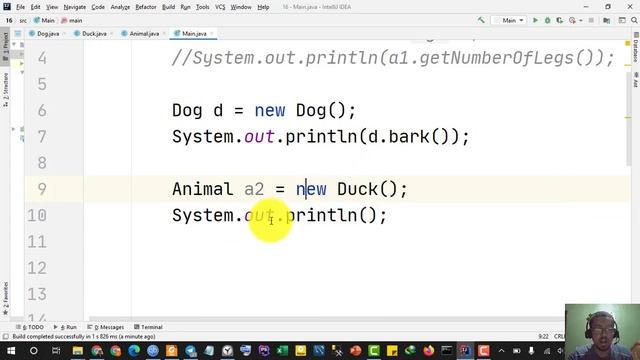The width and height of the screenshot is (640, 360).
Task: Click line number 9 in gutter
Action: click(42, 189)
